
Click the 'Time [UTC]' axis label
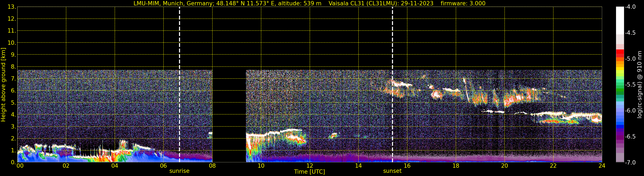(x=310, y=172)
